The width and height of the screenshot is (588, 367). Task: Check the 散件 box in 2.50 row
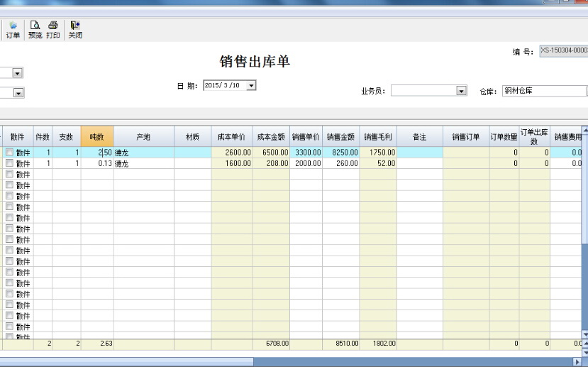tap(9, 153)
